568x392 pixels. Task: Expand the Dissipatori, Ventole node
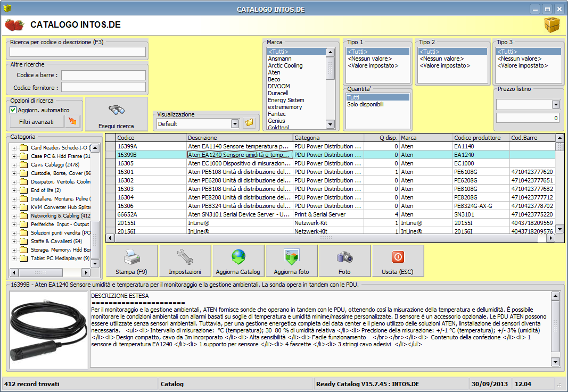pyautogui.click(x=14, y=182)
